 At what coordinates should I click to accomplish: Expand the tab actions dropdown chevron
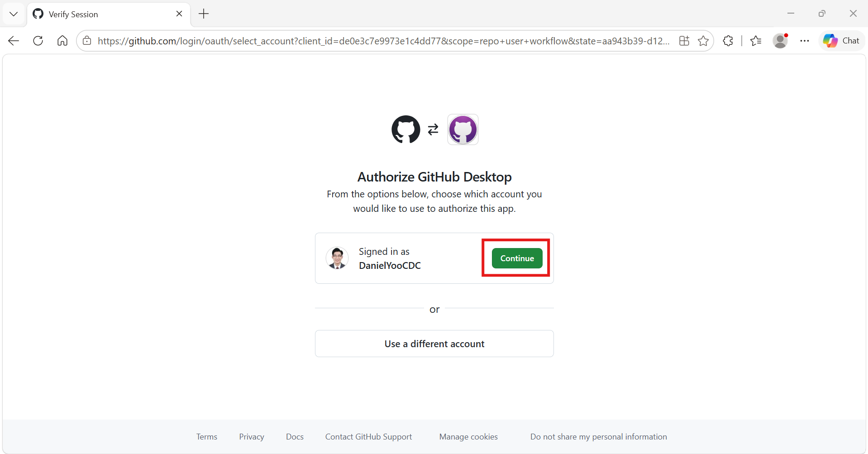point(14,14)
